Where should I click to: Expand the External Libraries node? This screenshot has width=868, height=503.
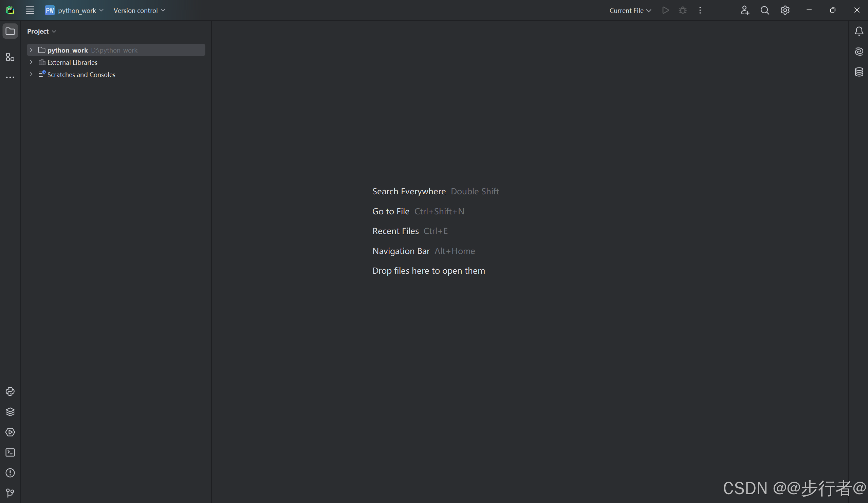(31, 62)
